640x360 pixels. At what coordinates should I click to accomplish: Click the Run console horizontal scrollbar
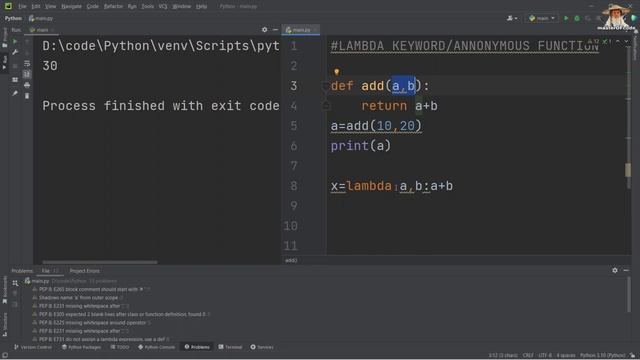click(x=100, y=262)
